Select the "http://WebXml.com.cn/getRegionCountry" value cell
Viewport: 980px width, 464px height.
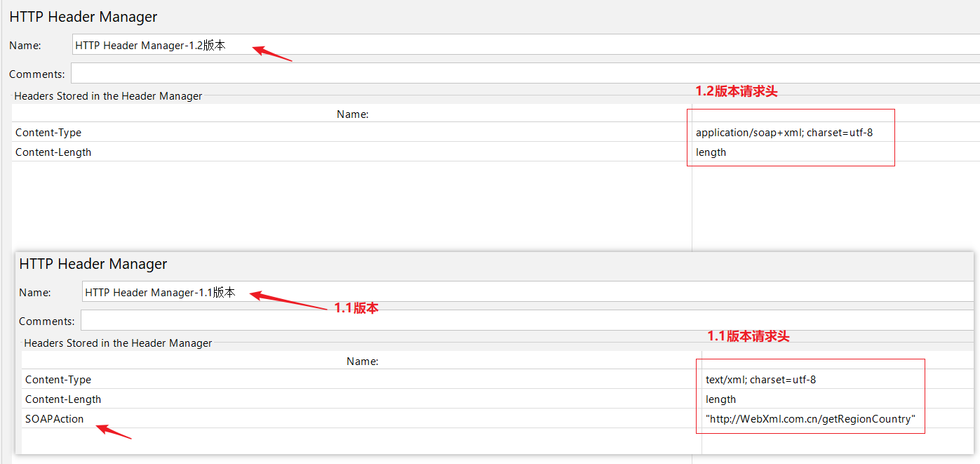(x=810, y=419)
